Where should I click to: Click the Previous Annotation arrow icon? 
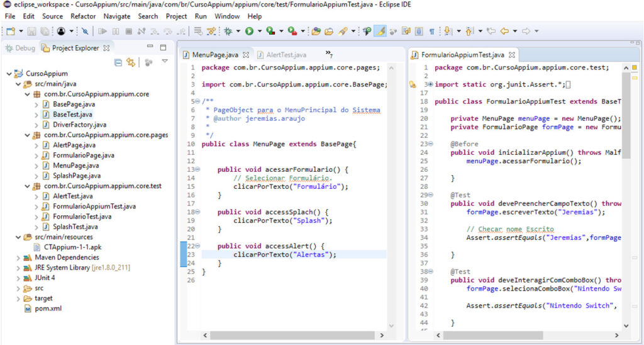tap(470, 31)
